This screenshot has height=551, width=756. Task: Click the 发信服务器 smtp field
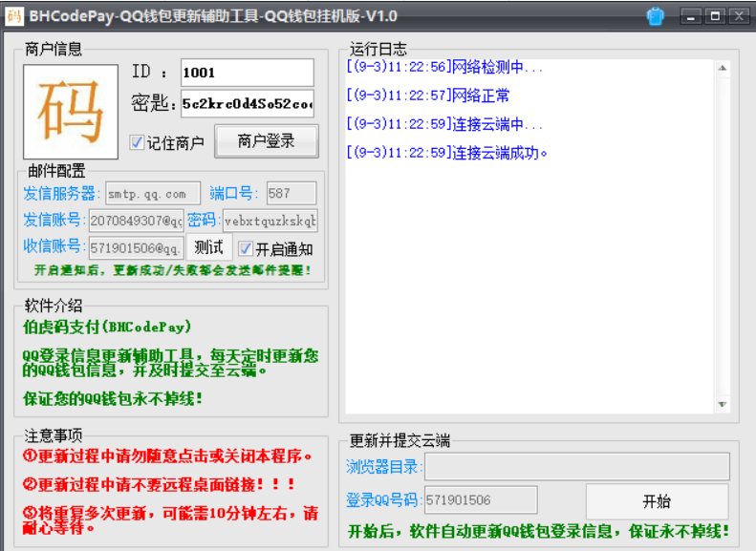click(x=153, y=193)
